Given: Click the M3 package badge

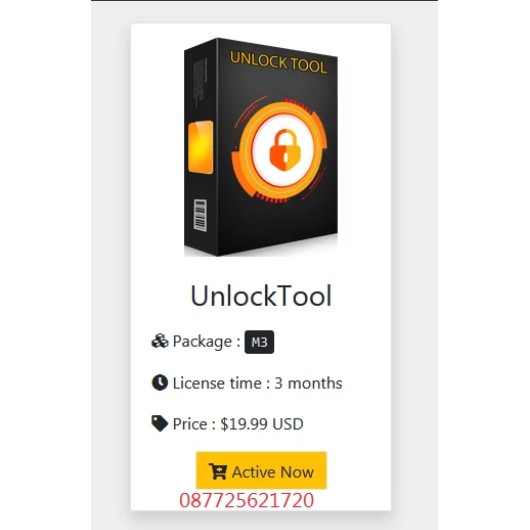Looking at the screenshot, I should coord(259,342).
